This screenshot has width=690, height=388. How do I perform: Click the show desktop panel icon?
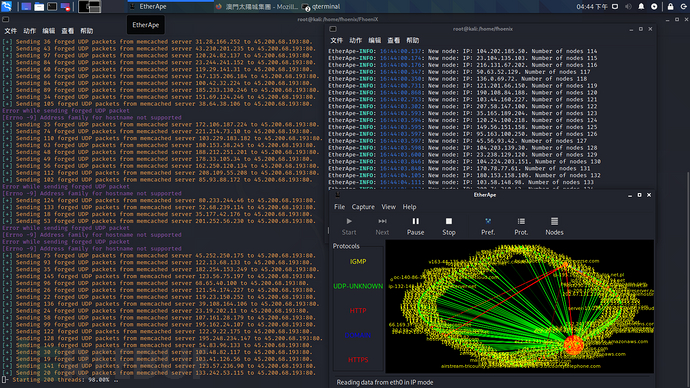tap(26, 7)
